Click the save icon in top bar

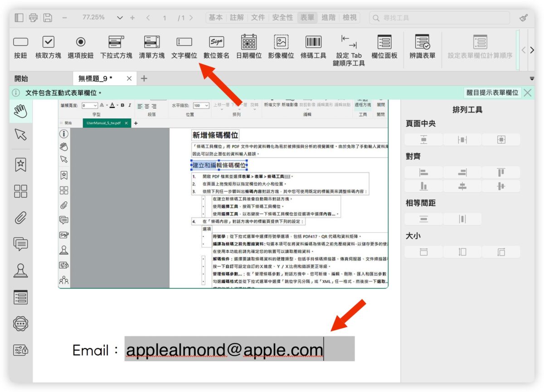pos(48,18)
